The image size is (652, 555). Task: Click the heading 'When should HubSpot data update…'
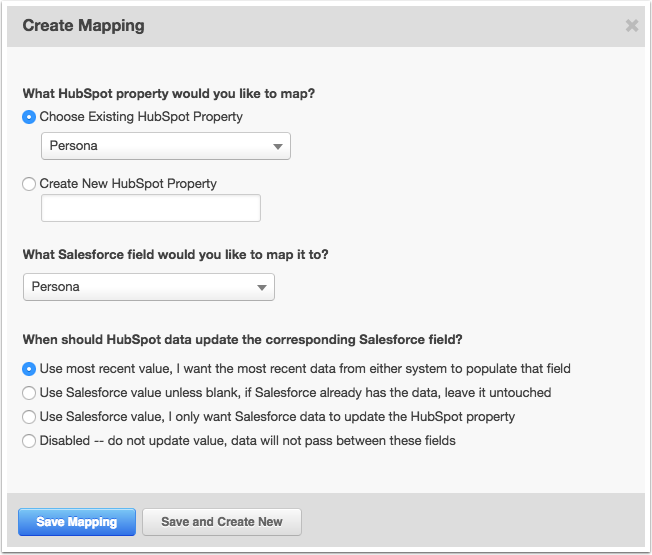point(242,340)
